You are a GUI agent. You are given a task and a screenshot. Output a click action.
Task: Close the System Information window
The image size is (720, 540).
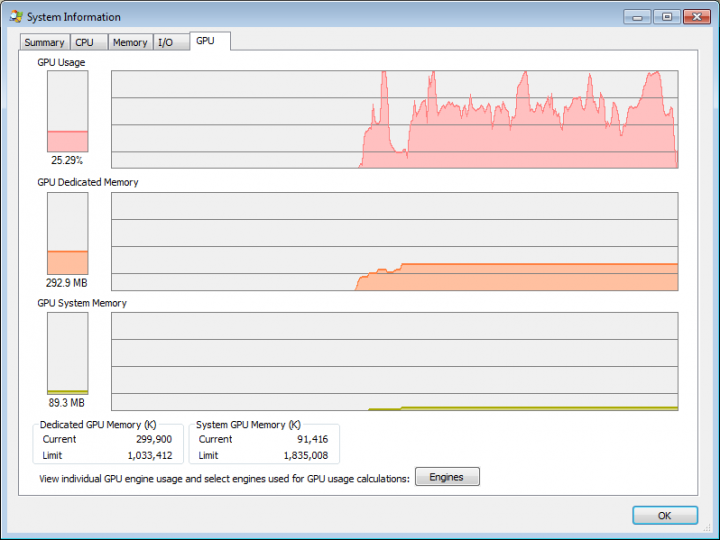(697, 17)
